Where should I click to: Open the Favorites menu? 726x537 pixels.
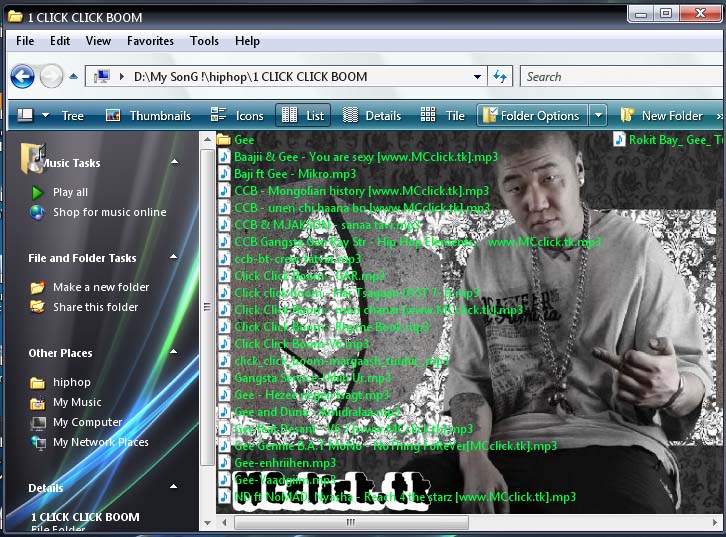[x=150, y=41]
